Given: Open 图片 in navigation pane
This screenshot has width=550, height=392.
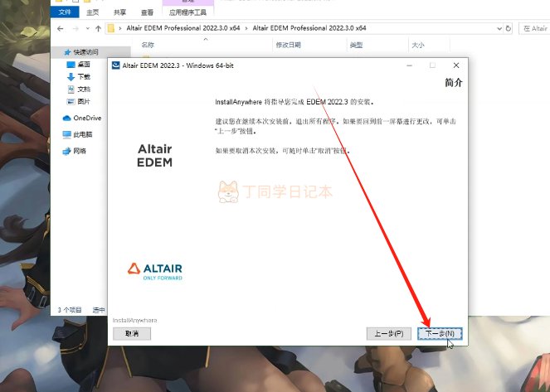Looking at the screenshot, I should click(x=84, y=102).
